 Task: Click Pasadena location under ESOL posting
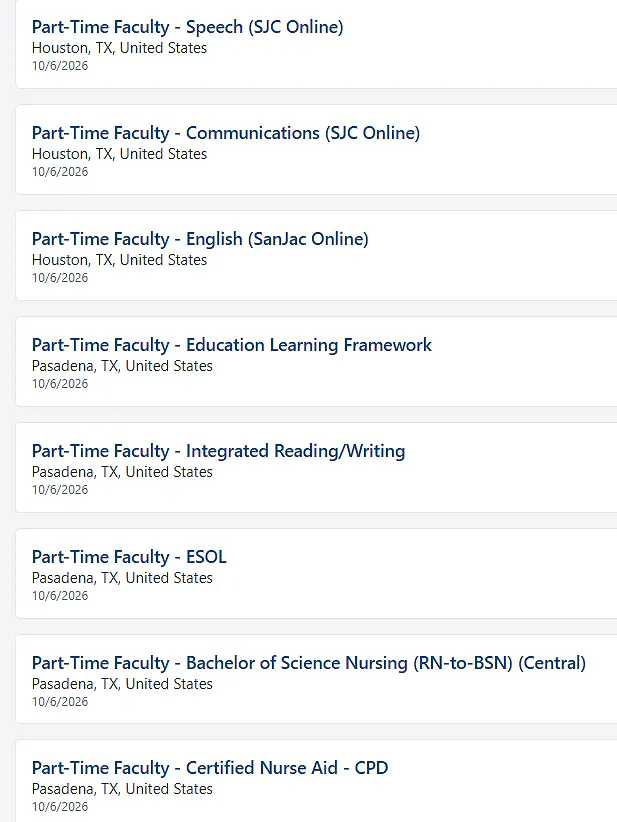(x=122, y=578)
